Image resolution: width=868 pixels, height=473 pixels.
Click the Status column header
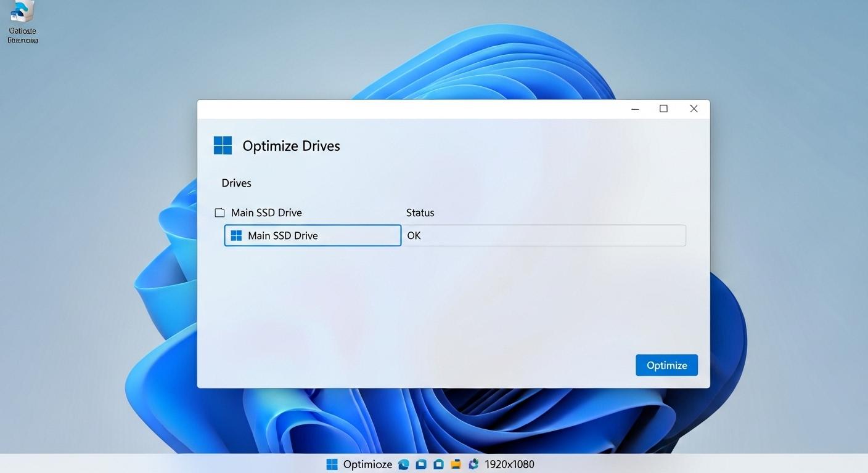coord(420,212)
